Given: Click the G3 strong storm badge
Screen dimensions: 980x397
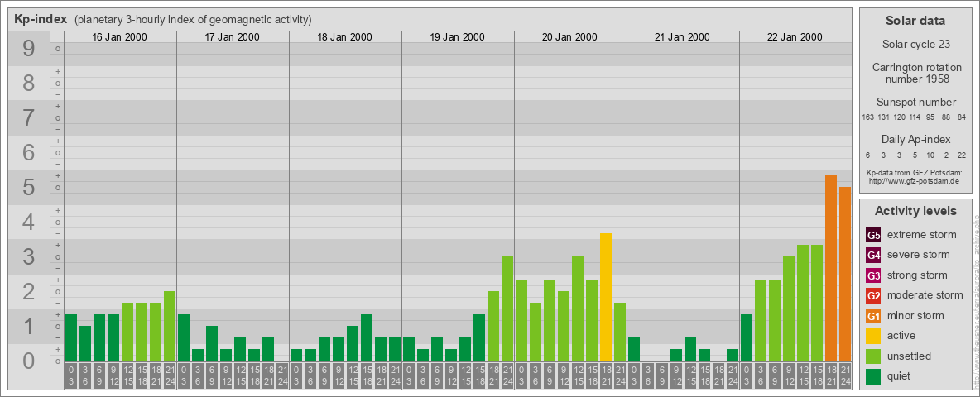Looking at the screenshot, I should click(x=874, y=275).
